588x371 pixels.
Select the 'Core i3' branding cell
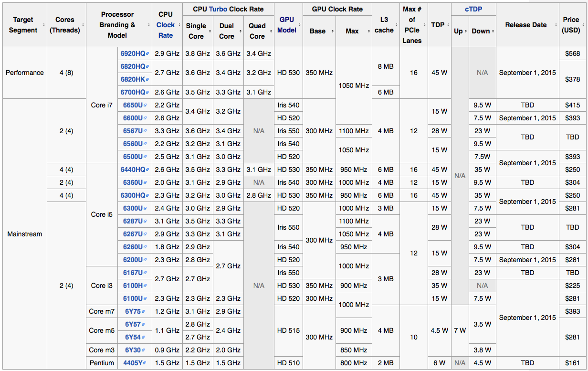point(102,286)
